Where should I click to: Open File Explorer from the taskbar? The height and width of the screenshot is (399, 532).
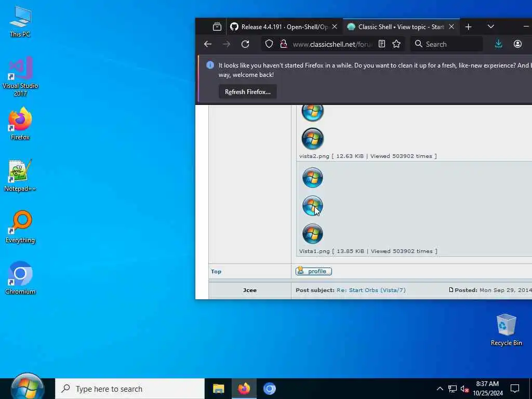[x=219, y=389]
